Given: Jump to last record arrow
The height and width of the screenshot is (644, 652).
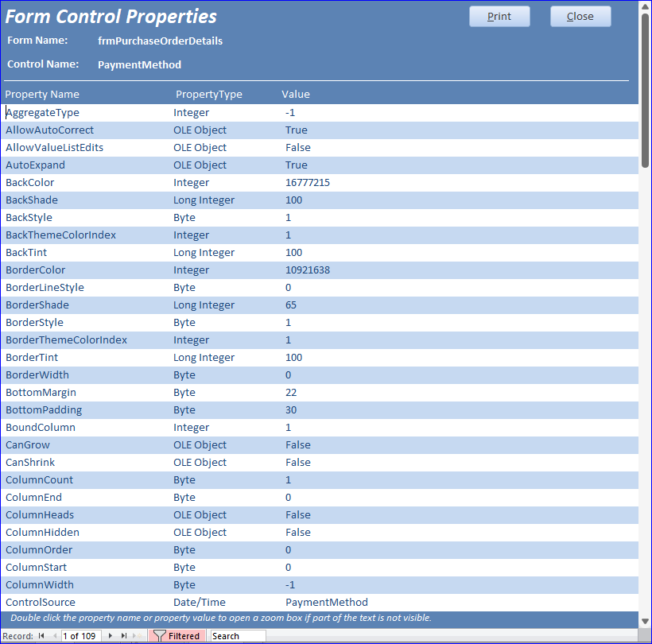Looking at the screenshot, I should pyautogui.click(x=124, y=636).
